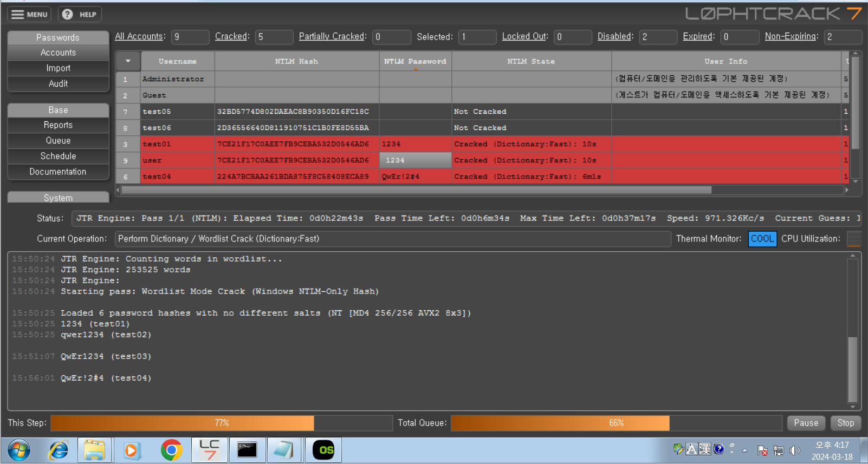Image resolution: width=868 pixels, height=464 pixels.
Task: Filter by Expired accounts link
Action: click(x=698, y=36)
